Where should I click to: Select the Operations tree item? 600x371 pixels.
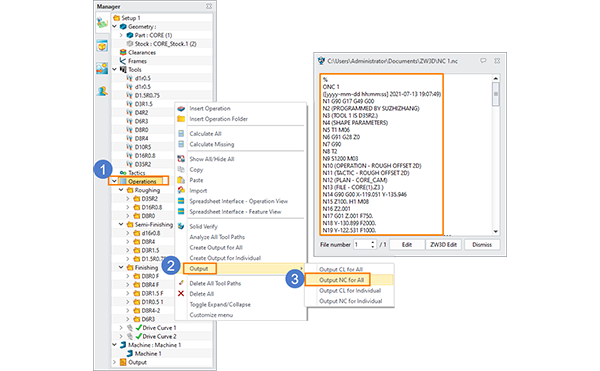[142, 181]
